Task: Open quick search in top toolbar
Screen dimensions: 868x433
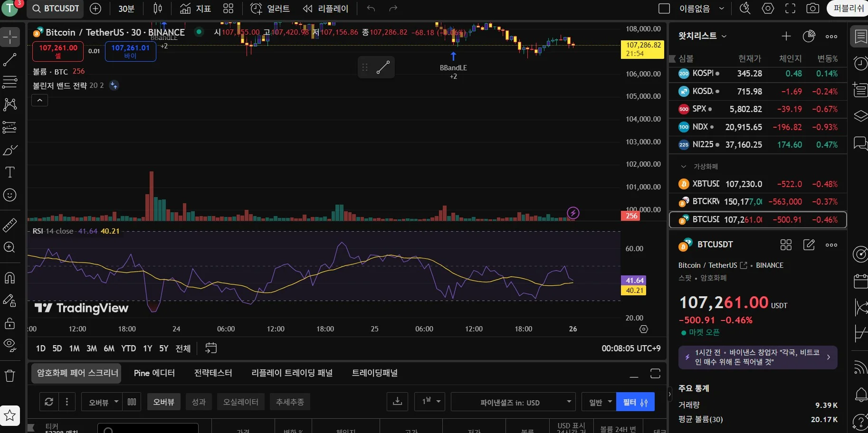Action: (745, 9)
